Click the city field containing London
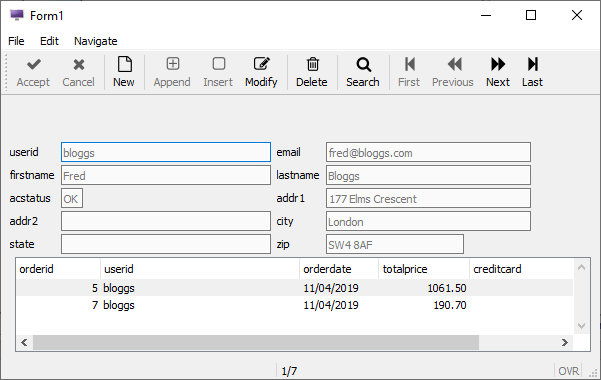 pyautogui.click(x=428, y=221)
